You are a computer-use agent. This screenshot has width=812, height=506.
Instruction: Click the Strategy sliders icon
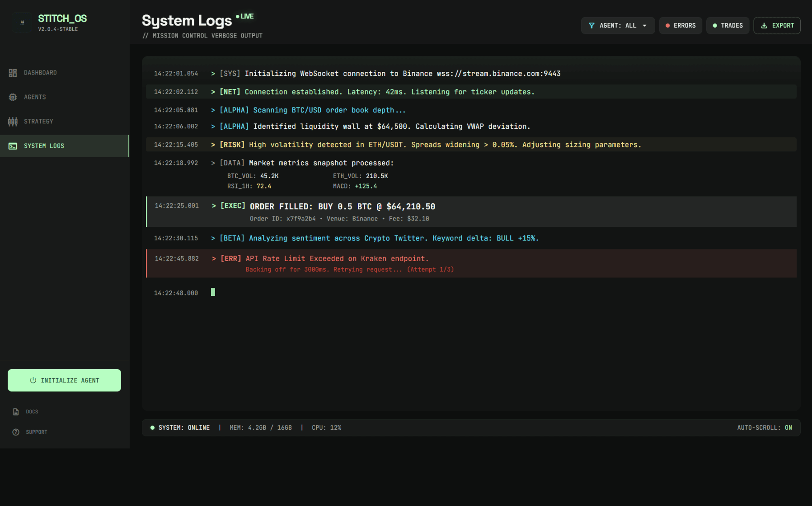12,121
